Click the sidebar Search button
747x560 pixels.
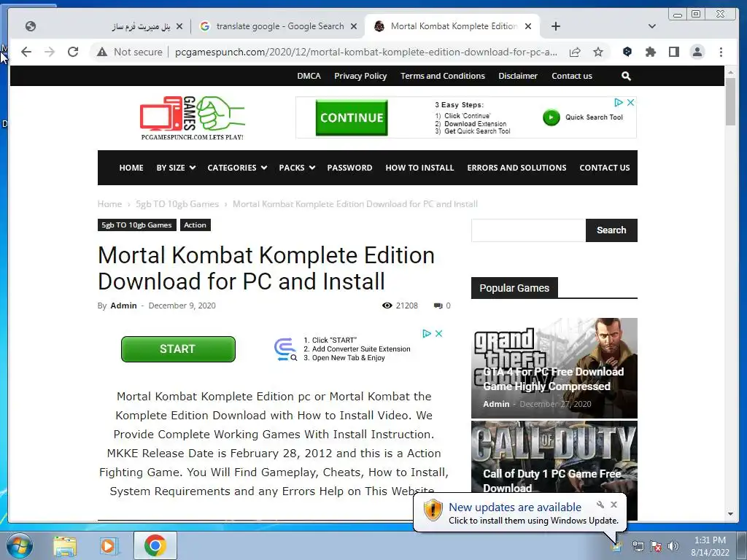point(611,230)
